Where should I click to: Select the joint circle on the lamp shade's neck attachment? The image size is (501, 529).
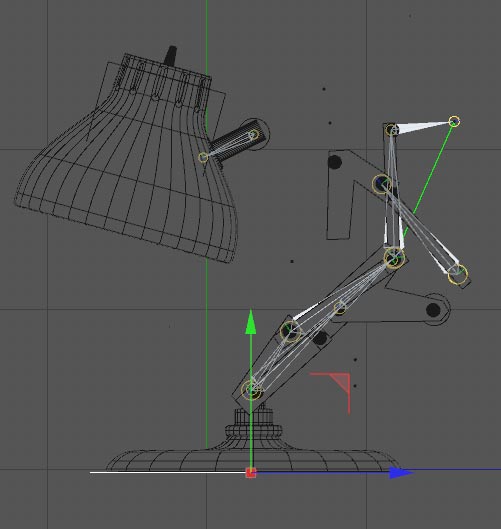pyautogui.click(x=203, y=158)
